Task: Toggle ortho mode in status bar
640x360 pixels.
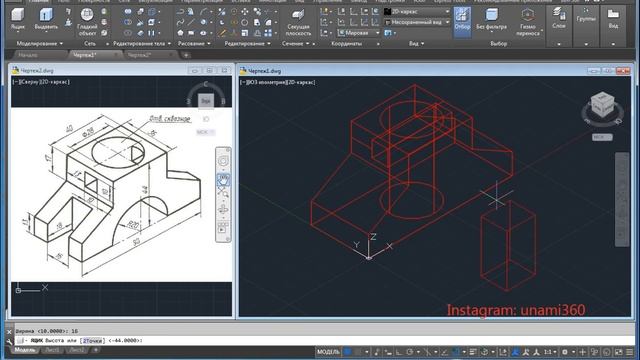Action: click(x=398, y=352)
